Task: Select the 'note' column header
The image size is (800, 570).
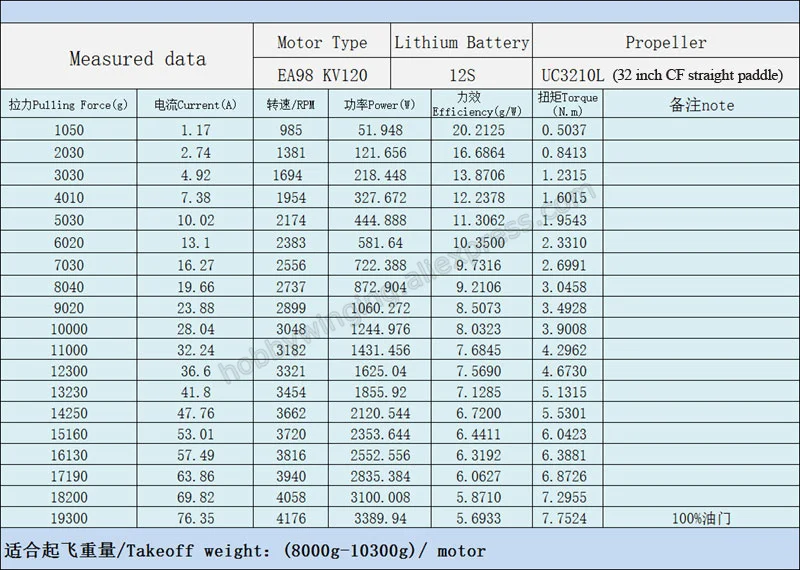Action: tap(702, 104)
